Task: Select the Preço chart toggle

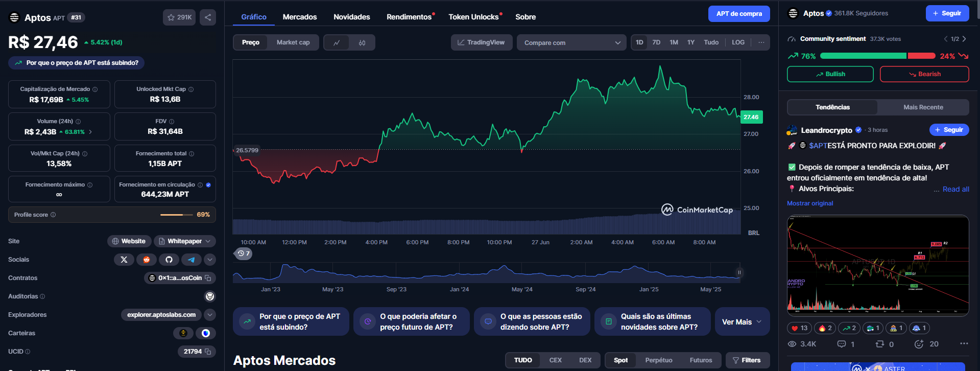Action: pos(251,42)
